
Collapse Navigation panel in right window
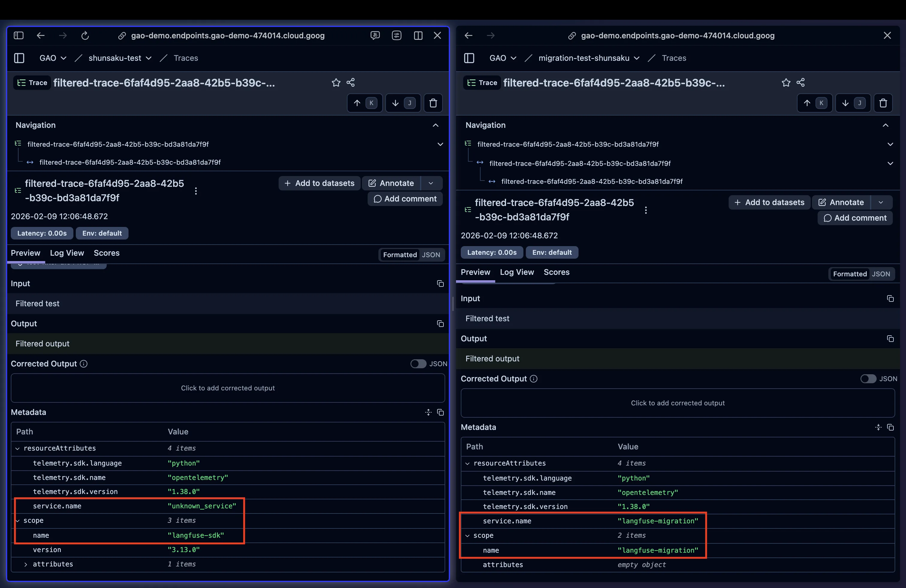coord(885,125)
